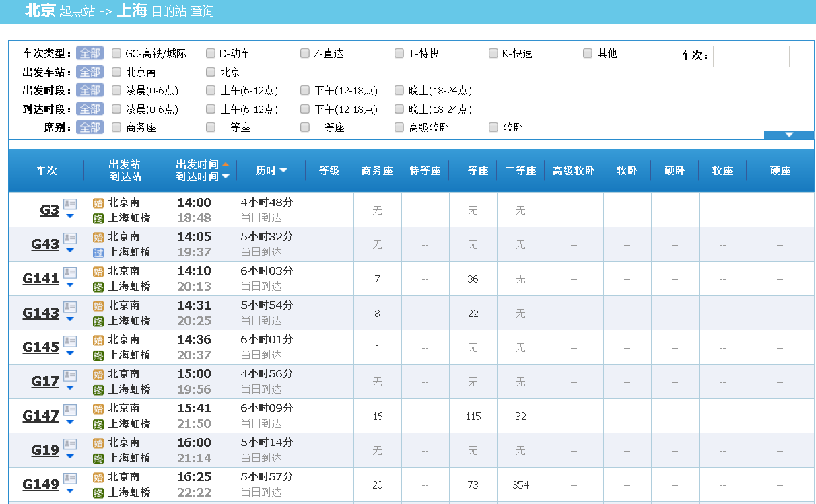Click the 车次 search input field

click(x=751, y=57)
